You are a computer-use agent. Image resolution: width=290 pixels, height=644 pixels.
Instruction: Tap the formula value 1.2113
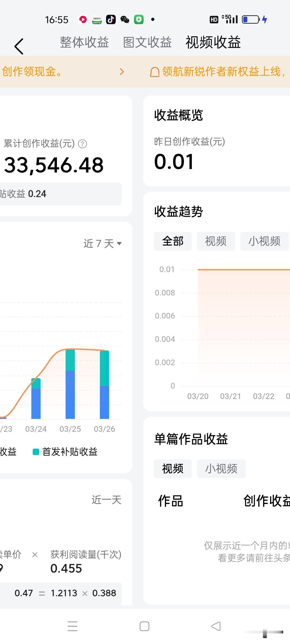(64, 593)
